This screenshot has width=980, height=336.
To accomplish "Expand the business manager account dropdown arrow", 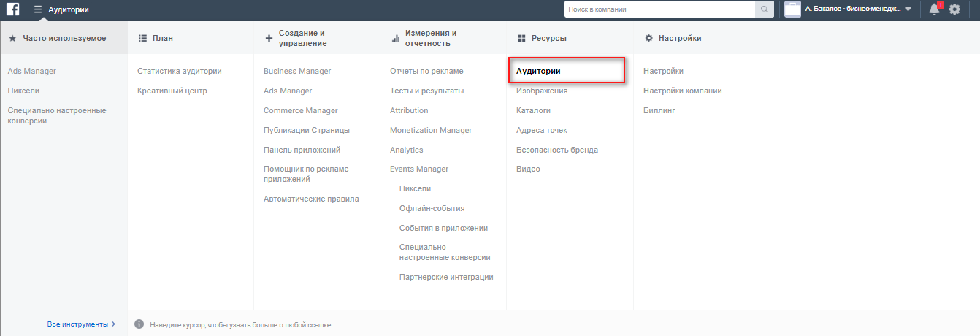I will (x=908, y=9).
